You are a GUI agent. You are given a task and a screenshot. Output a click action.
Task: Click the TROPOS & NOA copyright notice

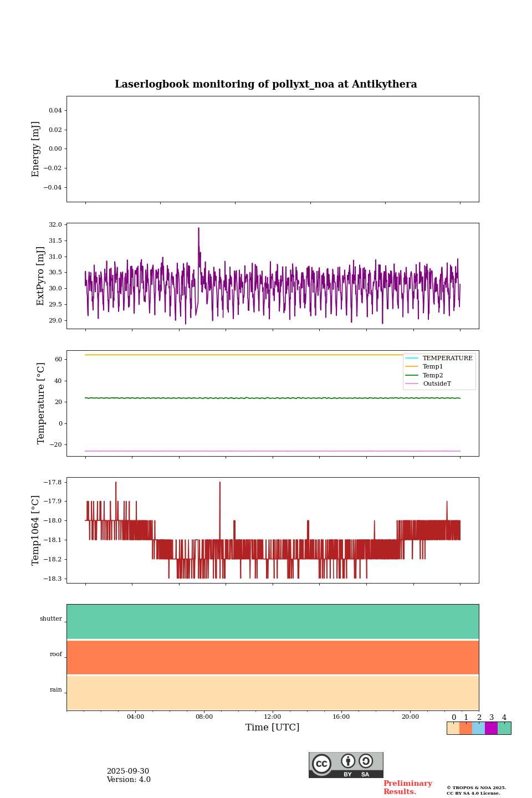476,790
